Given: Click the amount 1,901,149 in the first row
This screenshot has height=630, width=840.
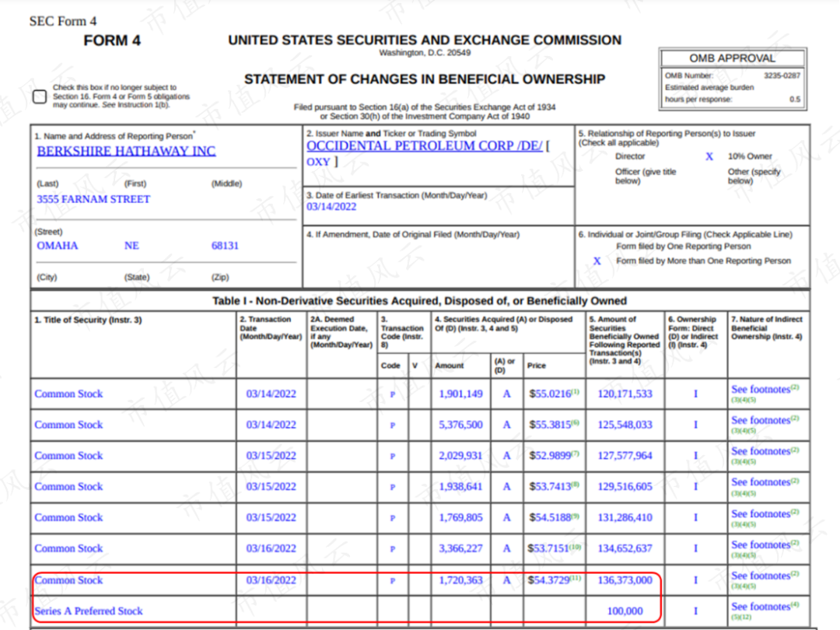Looking at the screenshot, I should pyautogui.click(x=460, y=394).
